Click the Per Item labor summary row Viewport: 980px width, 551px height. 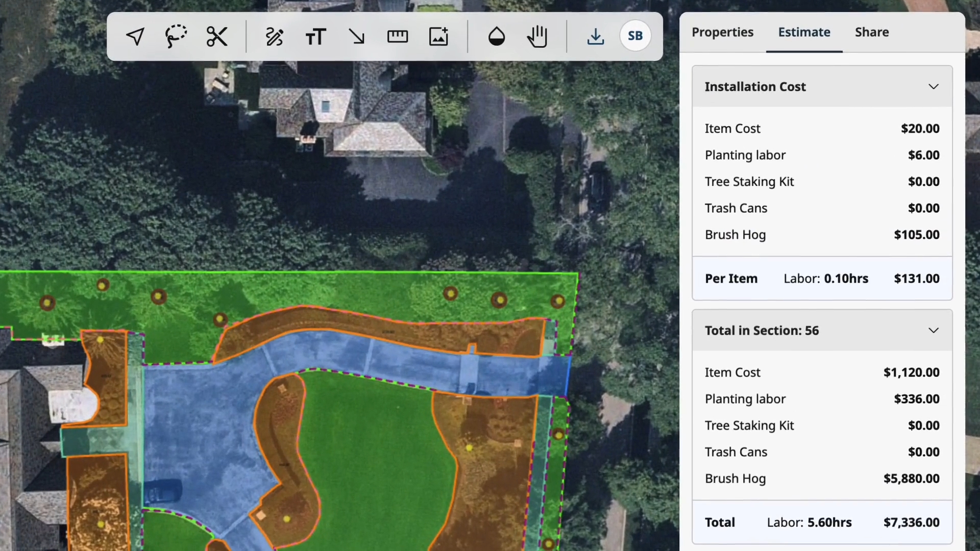822,279
